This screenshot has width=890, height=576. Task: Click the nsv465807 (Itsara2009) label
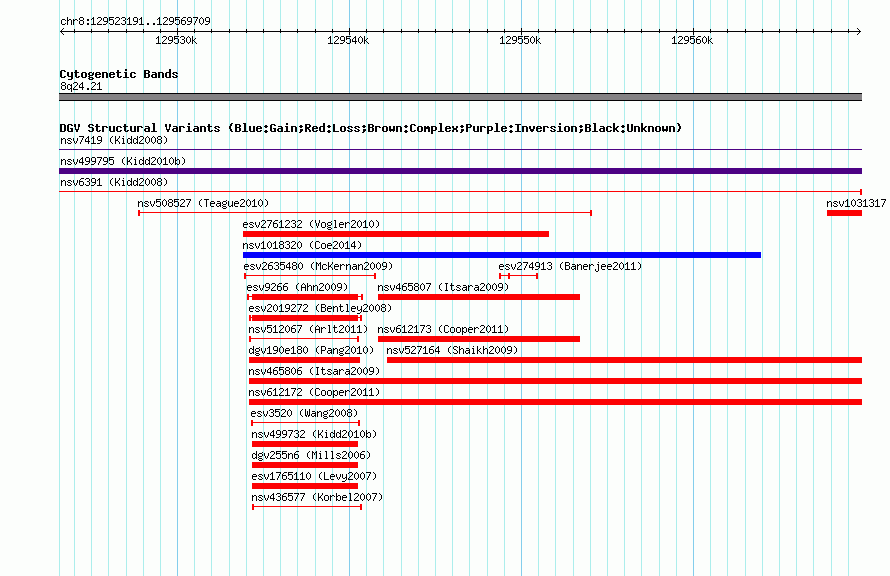click(443, 287)
